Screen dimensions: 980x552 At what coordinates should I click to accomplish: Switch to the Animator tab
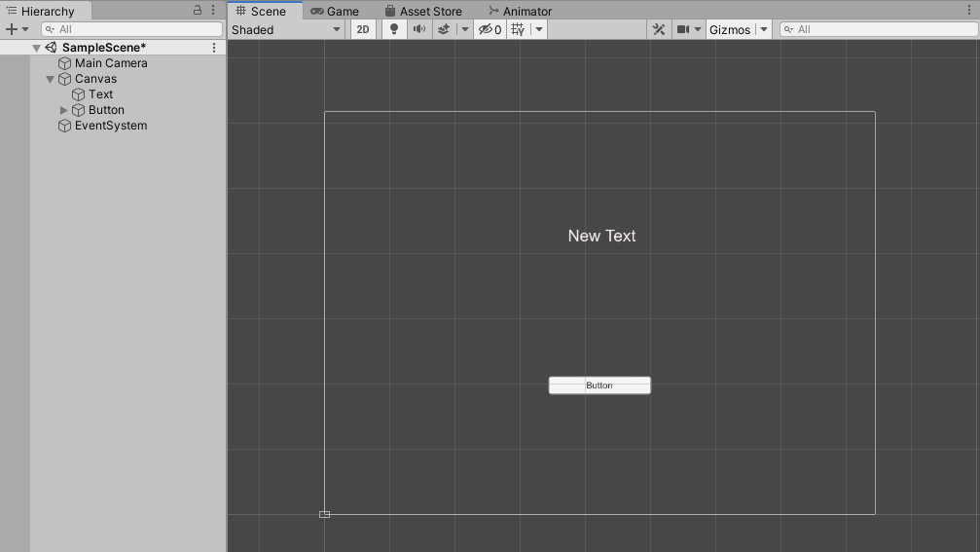pos(520,12)
